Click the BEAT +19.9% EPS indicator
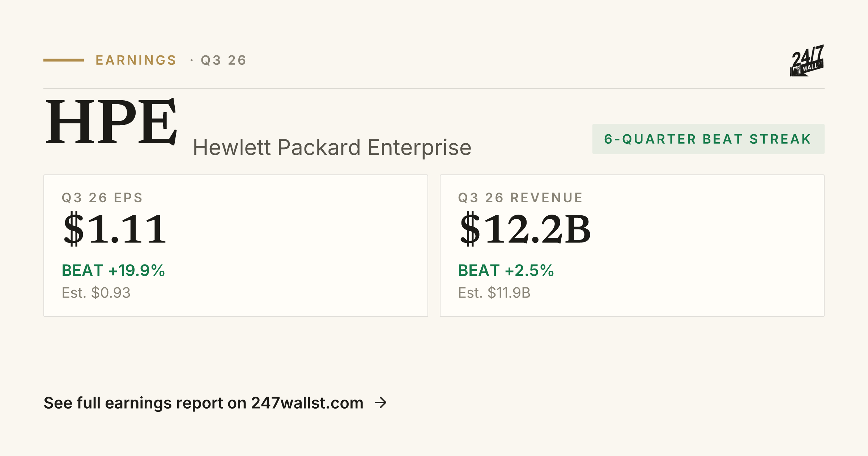 113,270
